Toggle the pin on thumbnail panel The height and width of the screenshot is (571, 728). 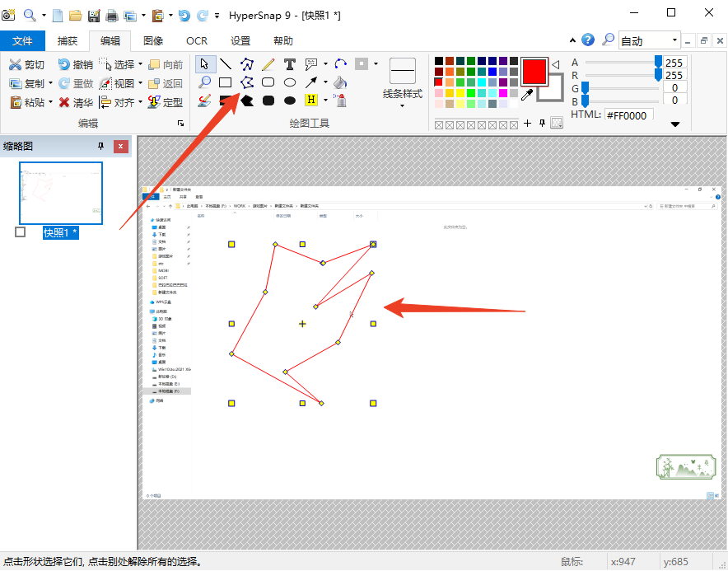coord(101,147)
